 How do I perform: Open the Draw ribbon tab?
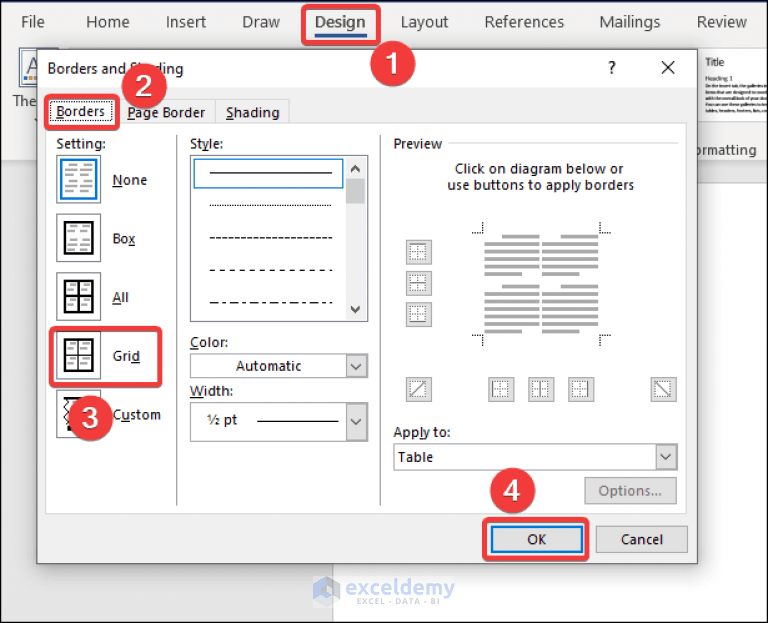261,22
